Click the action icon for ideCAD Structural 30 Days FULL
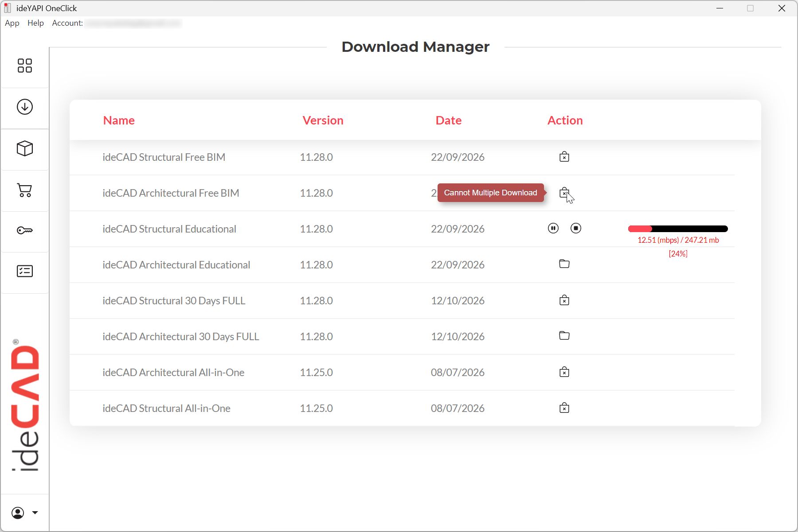The height and width of the screenshot is (532, 798). pyautogui.click(x=564, y=300)
